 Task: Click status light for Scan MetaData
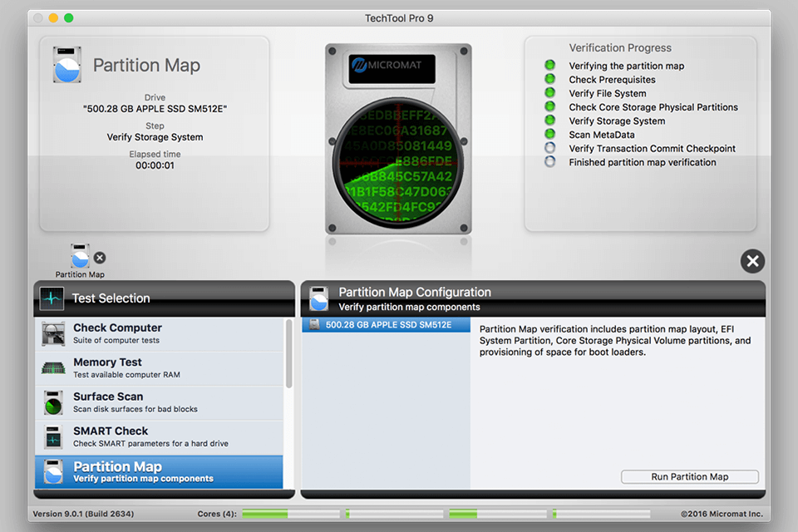pyautogui.click(x=549, y=134)
